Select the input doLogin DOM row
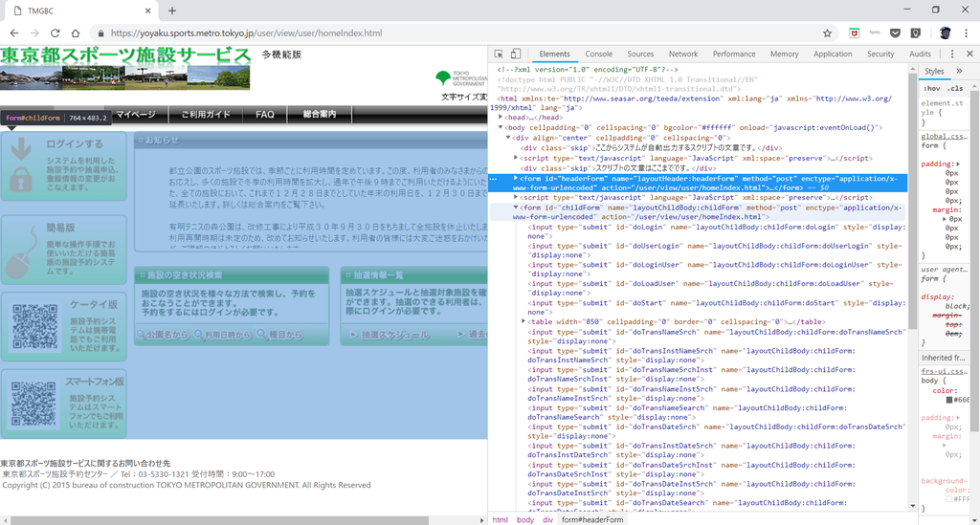This screenshot has height=525, width=980. click(716, 231)
